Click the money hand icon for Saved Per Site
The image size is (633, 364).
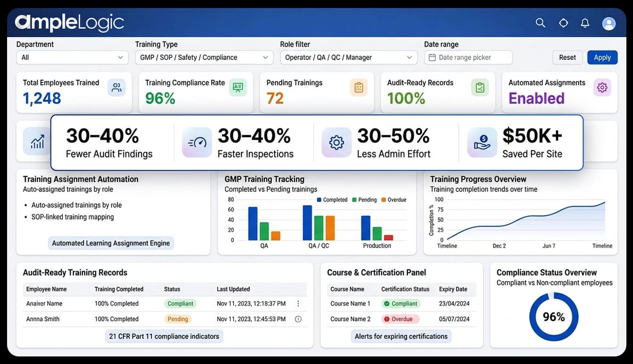pyautogui.click(x=482, y=142)
